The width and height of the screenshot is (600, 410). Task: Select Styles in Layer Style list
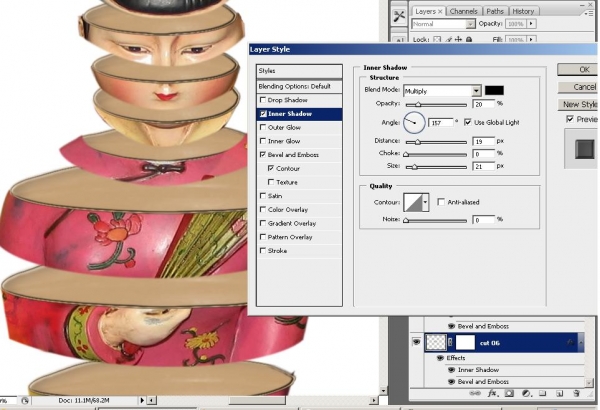point(299,71)
